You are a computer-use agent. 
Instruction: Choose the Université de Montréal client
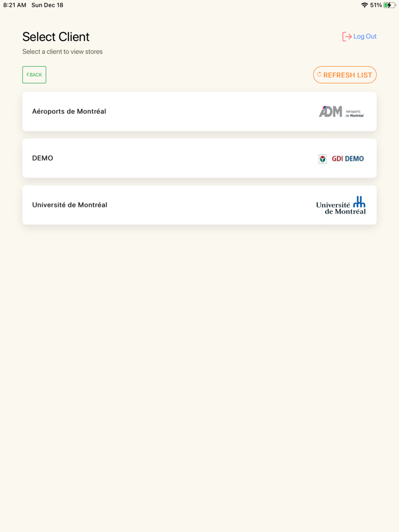(70, 205)
